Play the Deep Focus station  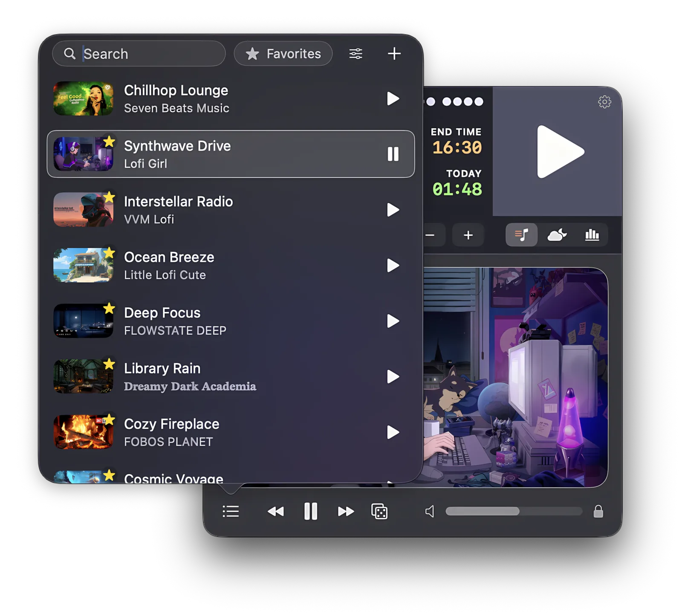point(393,321)
